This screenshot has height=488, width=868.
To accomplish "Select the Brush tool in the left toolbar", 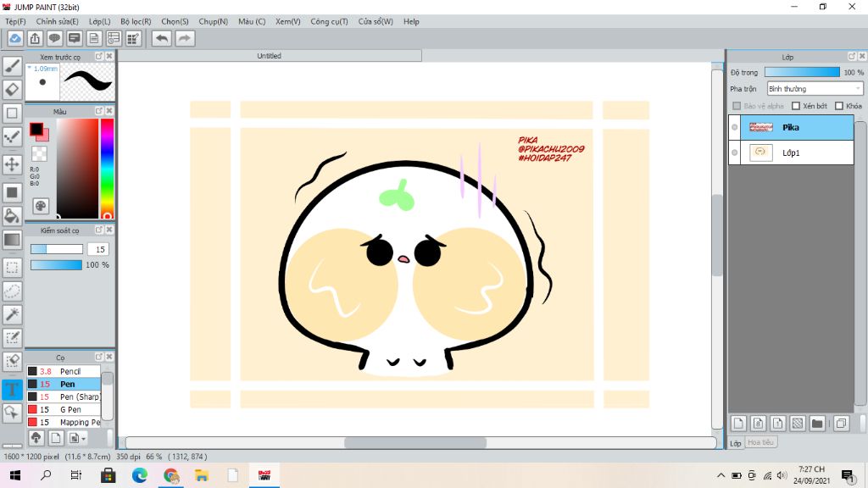I will click(12, 66).
